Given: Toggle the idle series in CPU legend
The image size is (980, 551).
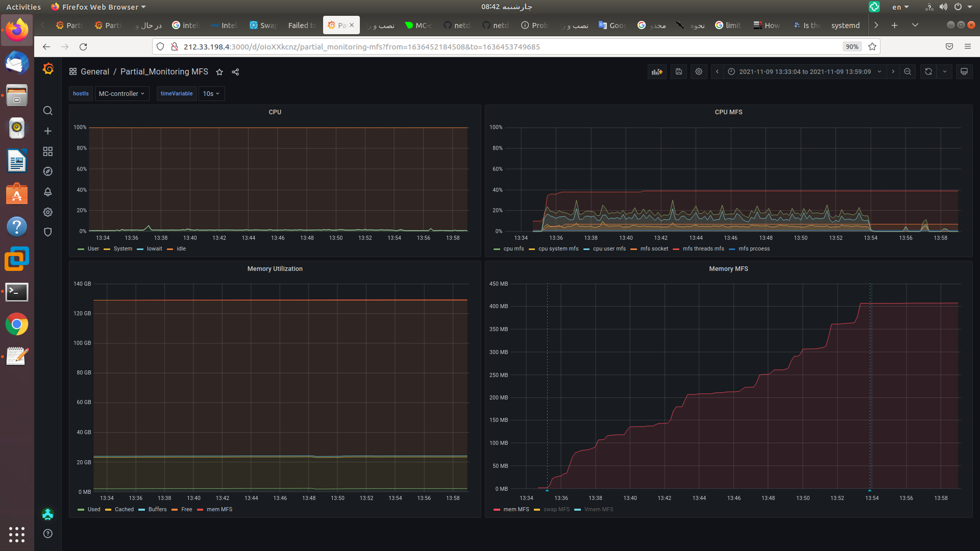Looking at the screenshot, I should [181, 249].
